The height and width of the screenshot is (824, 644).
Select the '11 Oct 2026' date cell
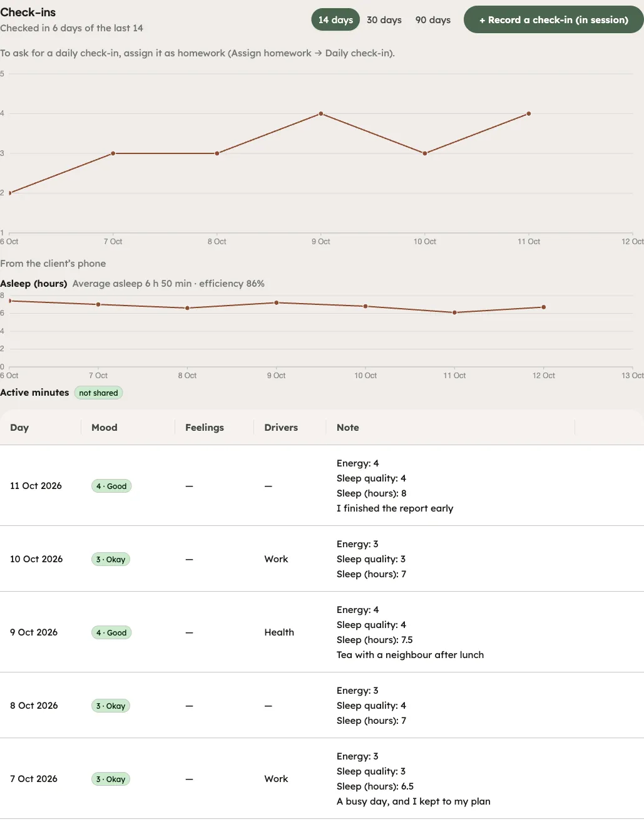pyautogui.click(x=36, y=486)
